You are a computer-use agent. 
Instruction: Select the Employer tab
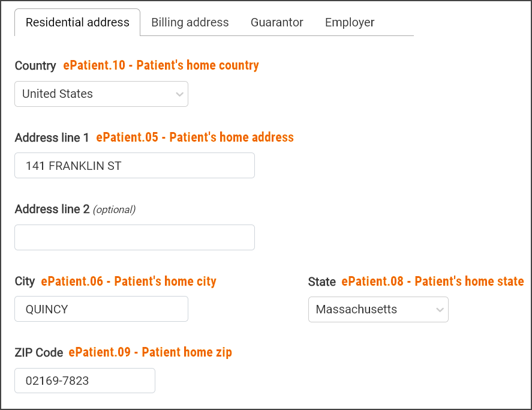pos(350,22)
